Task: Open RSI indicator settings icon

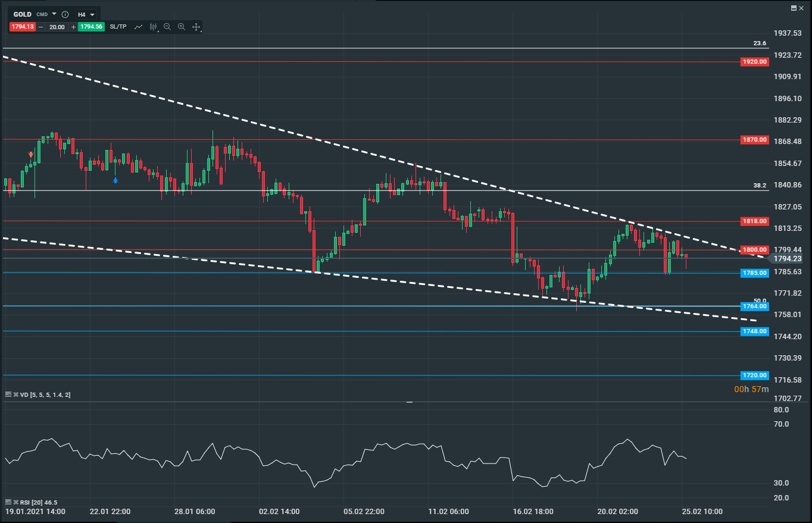Action: pyautogui.click(x=8, y=502)
